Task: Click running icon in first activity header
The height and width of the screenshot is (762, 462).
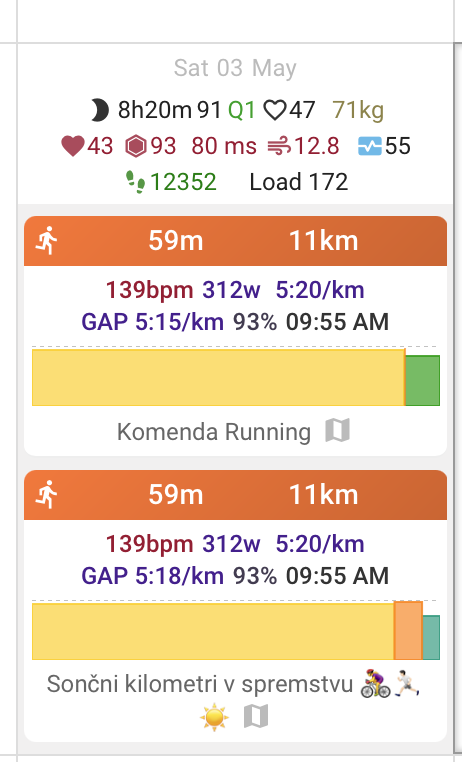Action: [x=47, y=241]
